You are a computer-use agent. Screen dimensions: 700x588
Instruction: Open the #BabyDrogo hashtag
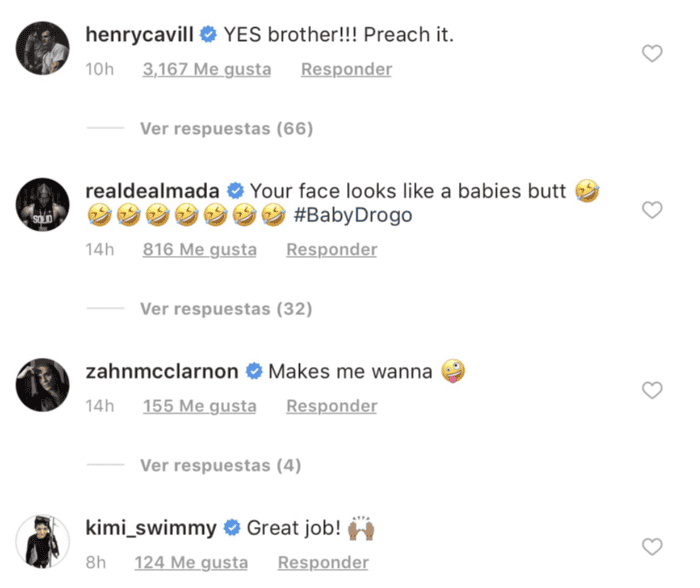(354, 215)
